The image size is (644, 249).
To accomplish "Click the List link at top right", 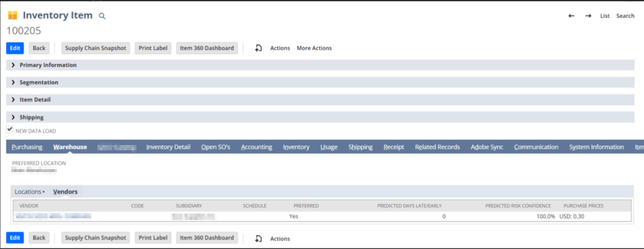I will [x=605, y=16].
